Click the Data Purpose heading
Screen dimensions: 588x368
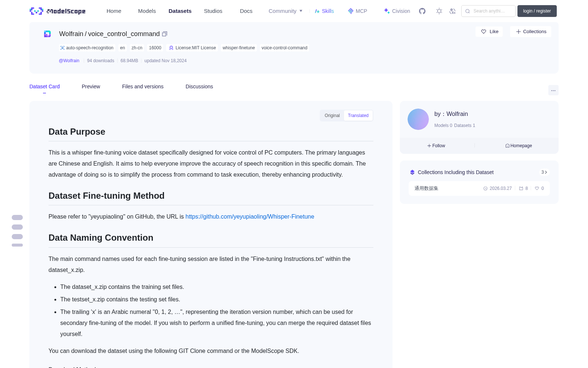tap(77, 132)
